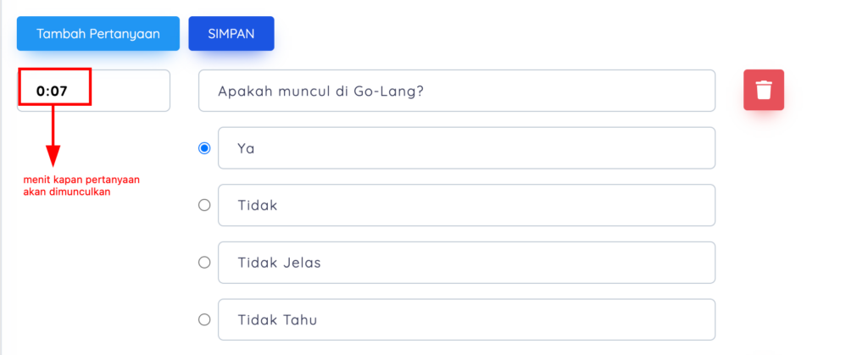This screenshot has height=355, width=868.
Task: Click the grey strip at left edge
Action: (2, 178)
